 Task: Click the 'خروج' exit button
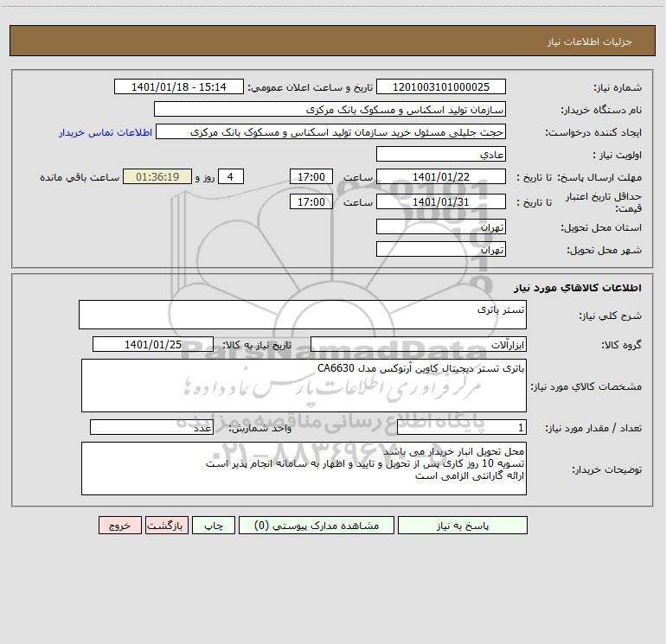point(119,526)
